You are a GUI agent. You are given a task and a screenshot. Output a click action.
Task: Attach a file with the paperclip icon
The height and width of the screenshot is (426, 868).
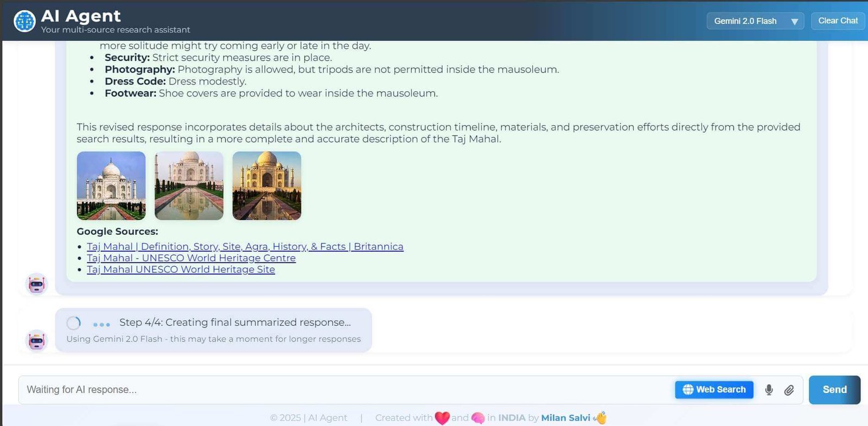(789, 390)
